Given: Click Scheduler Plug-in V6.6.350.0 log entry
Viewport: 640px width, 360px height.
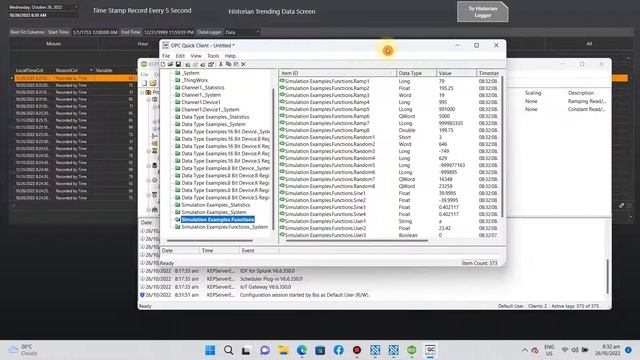Looking at the screenshot, I should point(271,279).
